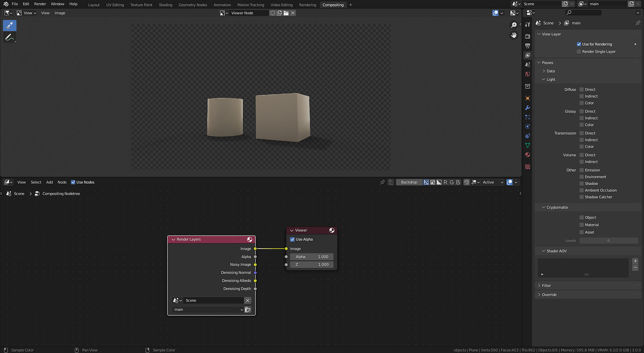Click the pan hand icon in viewer
Viewport: 644px width, 353px height.
[514, 35]
